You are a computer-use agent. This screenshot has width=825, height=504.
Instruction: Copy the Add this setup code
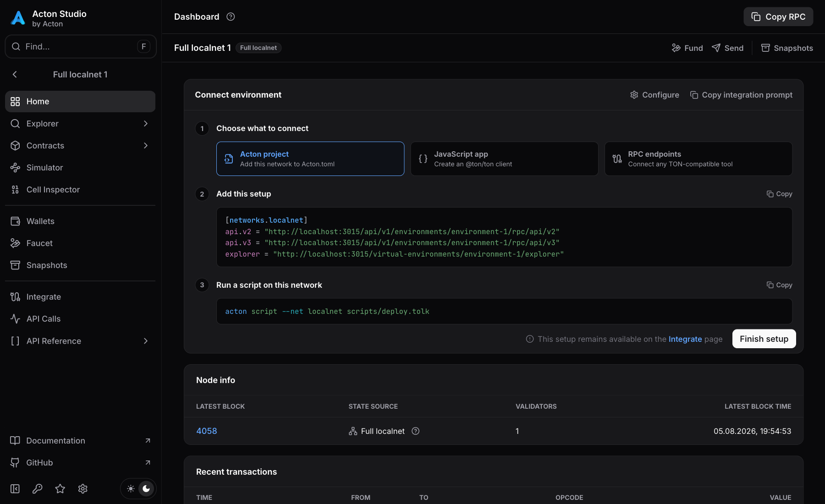(x=779, y=194)
